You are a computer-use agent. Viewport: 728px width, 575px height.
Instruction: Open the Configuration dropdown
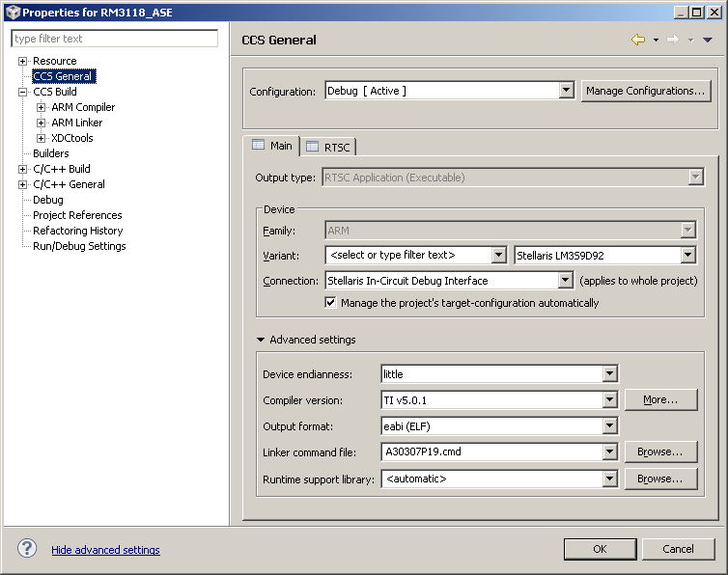point(566,91)
